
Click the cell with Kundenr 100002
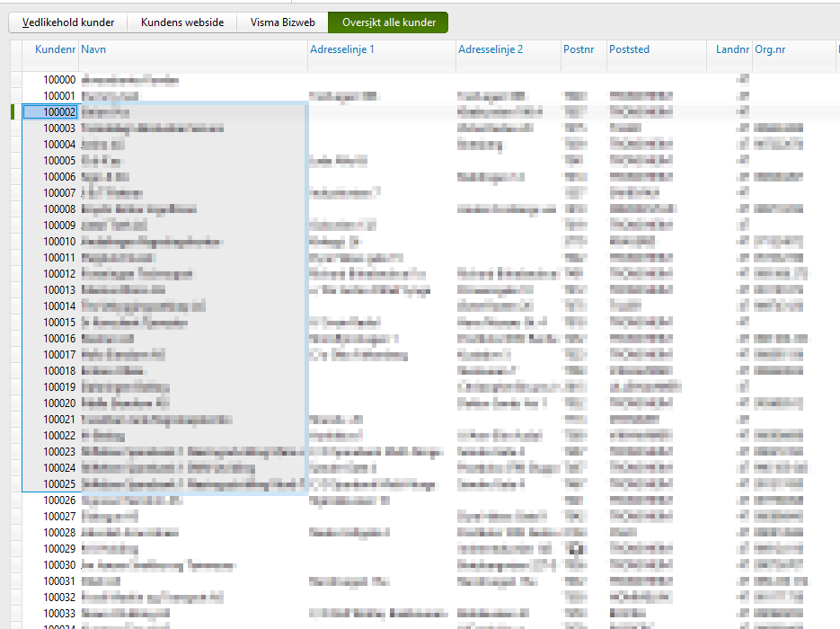[58, 112]
